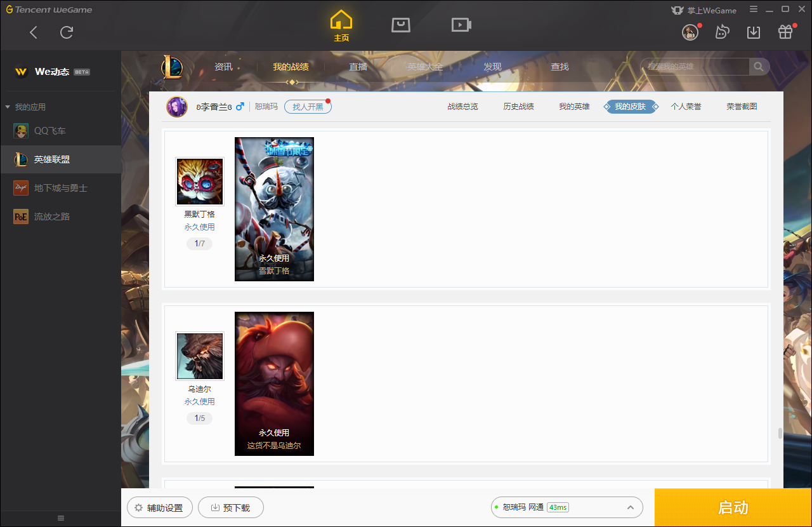The width and height of the screenshot is (812, 527).
Task: Go back with the left arrow
Action: click(x=34, y=32)
